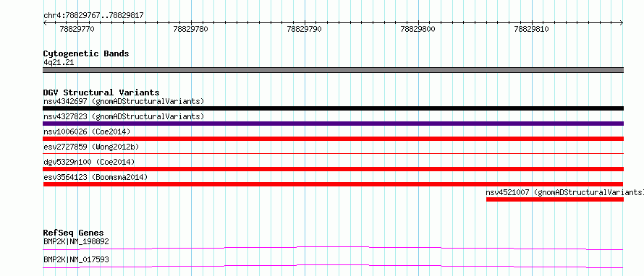The image size is (644, 276).
Task: Click the BMP2K|NM_198892 magenta gene track line
Action: [x=333, y=248]
